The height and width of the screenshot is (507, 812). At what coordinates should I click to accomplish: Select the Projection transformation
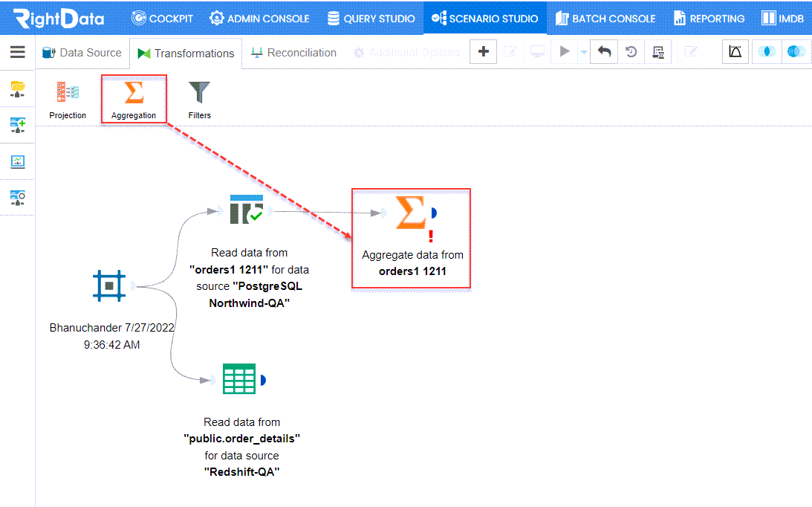[68, 100]
